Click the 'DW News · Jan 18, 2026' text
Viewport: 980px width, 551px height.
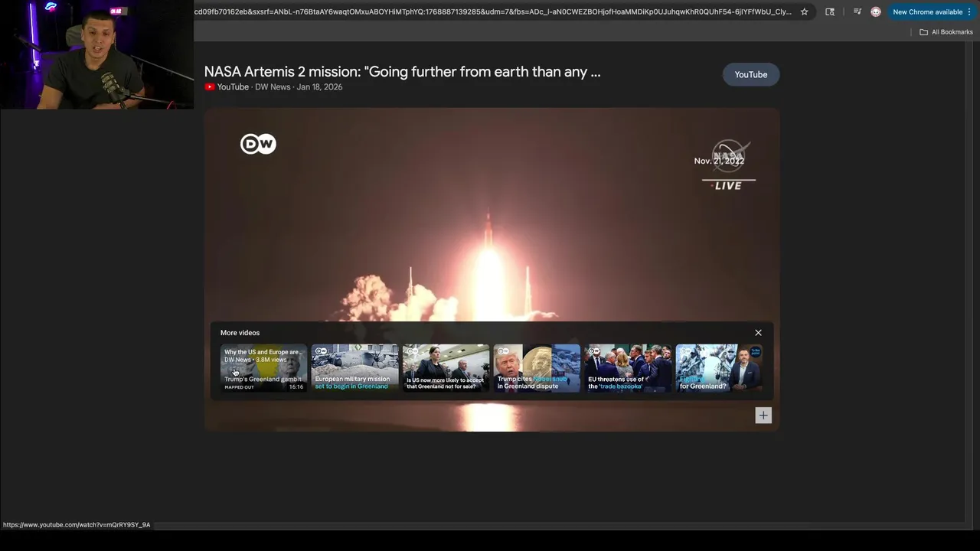(299, 87)
